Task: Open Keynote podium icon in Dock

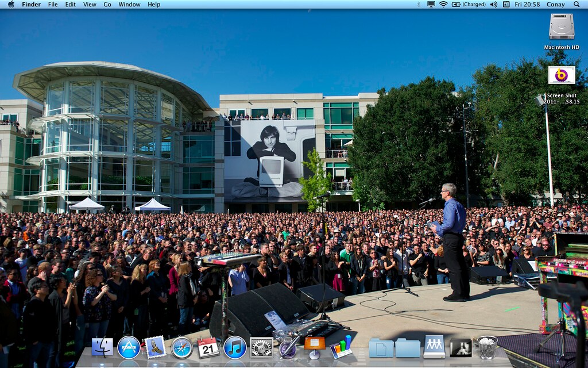Action: (x=314, y=347)
